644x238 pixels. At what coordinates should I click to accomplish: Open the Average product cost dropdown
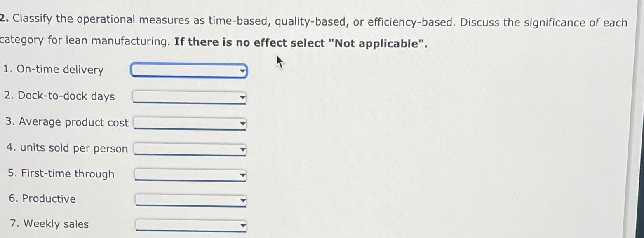pyautogui.click(x=189, y=124)
